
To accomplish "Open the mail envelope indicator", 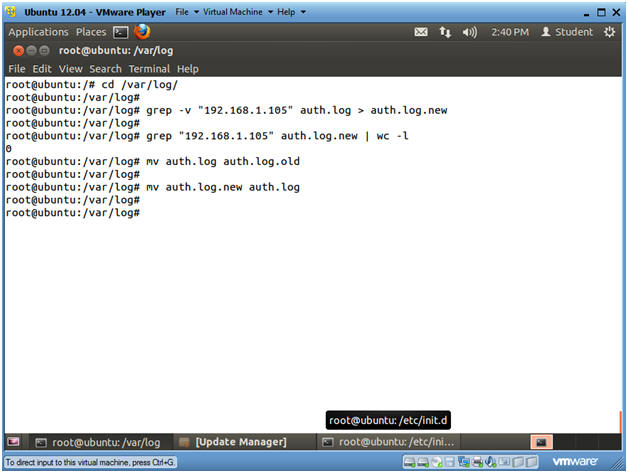I will [x=421, y=32].
